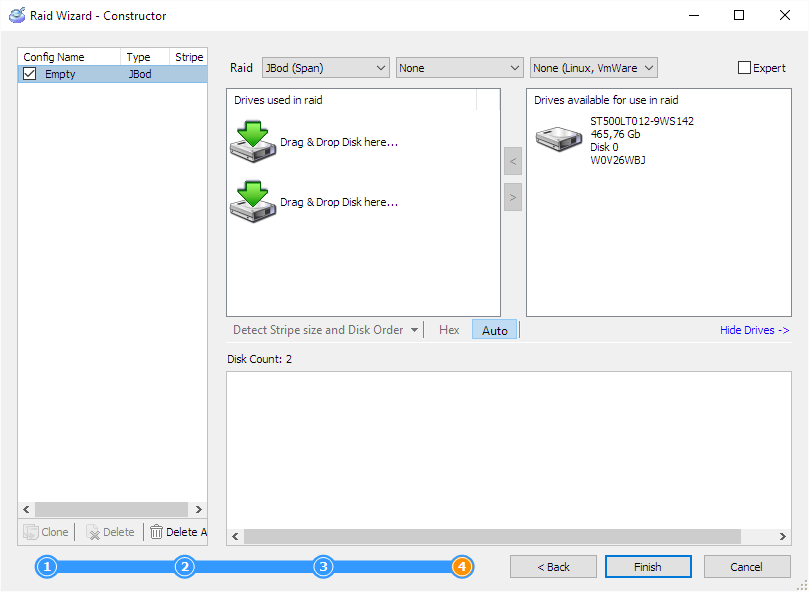Click the config list scroll right arrow
Viewport: 809px width, 592px height.
click(x=199, y=509)
